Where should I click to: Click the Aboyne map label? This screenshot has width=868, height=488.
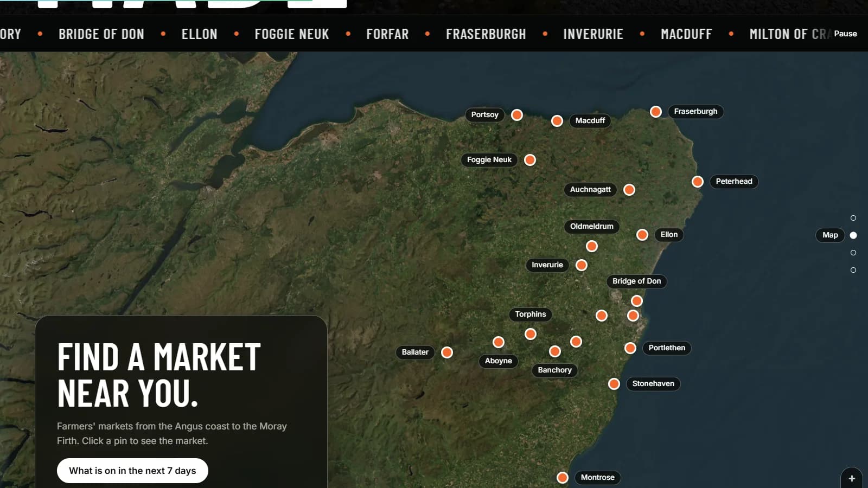[x=499, y=361]
